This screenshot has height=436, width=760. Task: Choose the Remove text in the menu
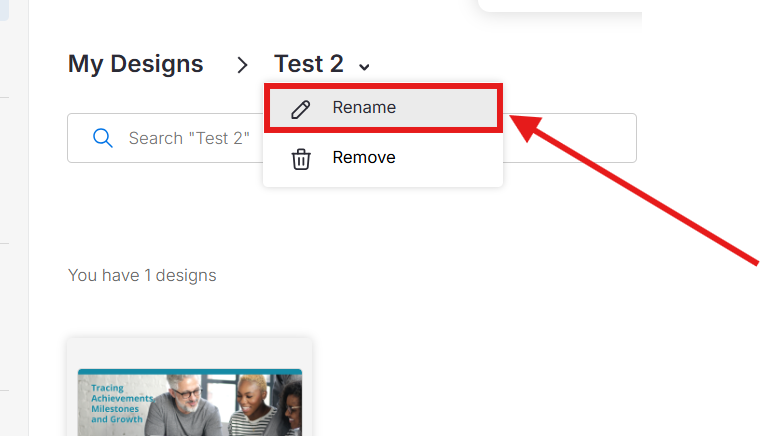[364, 158]
